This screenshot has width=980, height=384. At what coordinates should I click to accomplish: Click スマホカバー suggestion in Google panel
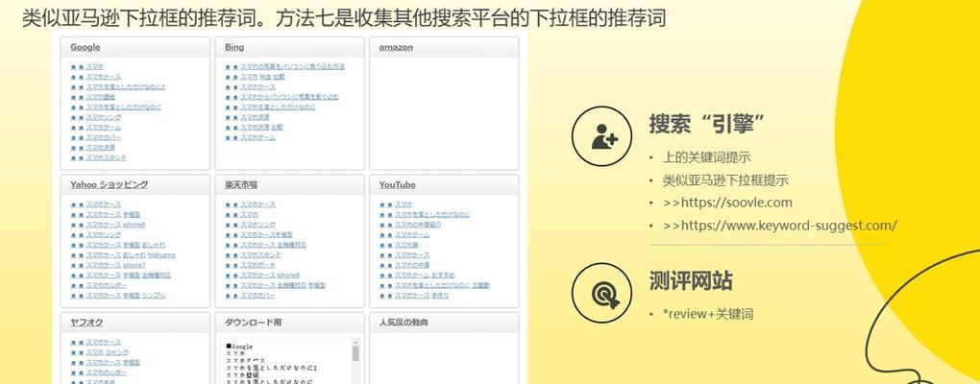click(x=103, y=137)
